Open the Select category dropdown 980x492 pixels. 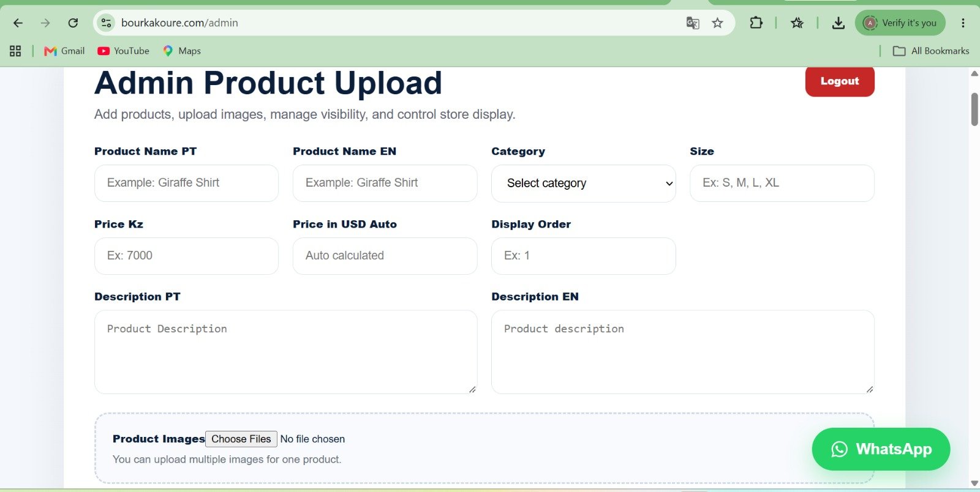(583, 183)
